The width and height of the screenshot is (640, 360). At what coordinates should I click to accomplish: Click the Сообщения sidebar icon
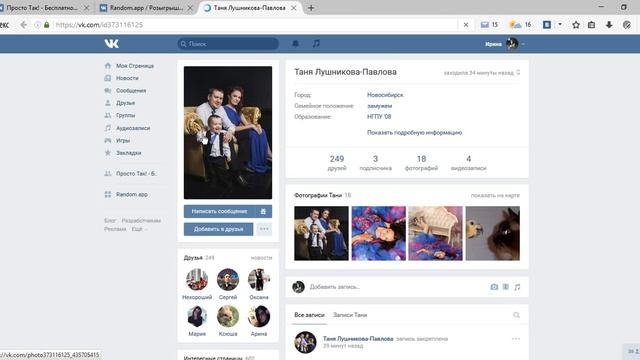tap(108, 91)
